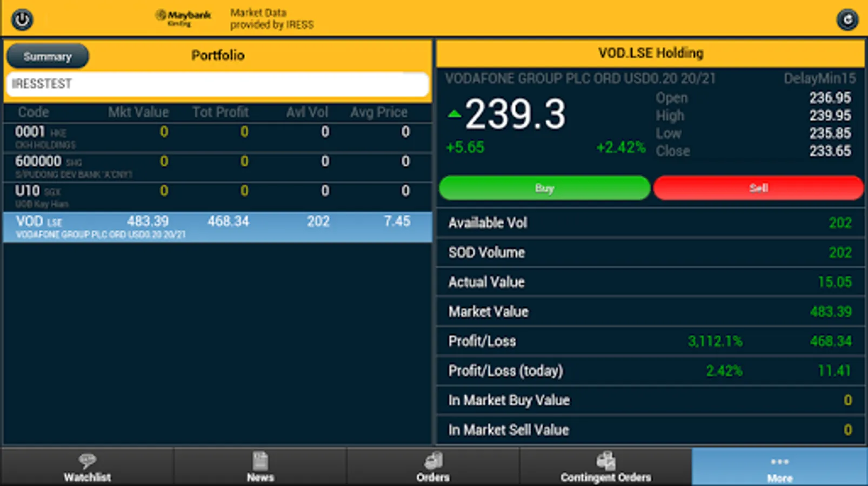
Task: Click the Code column header
Action: pos(34,112)
